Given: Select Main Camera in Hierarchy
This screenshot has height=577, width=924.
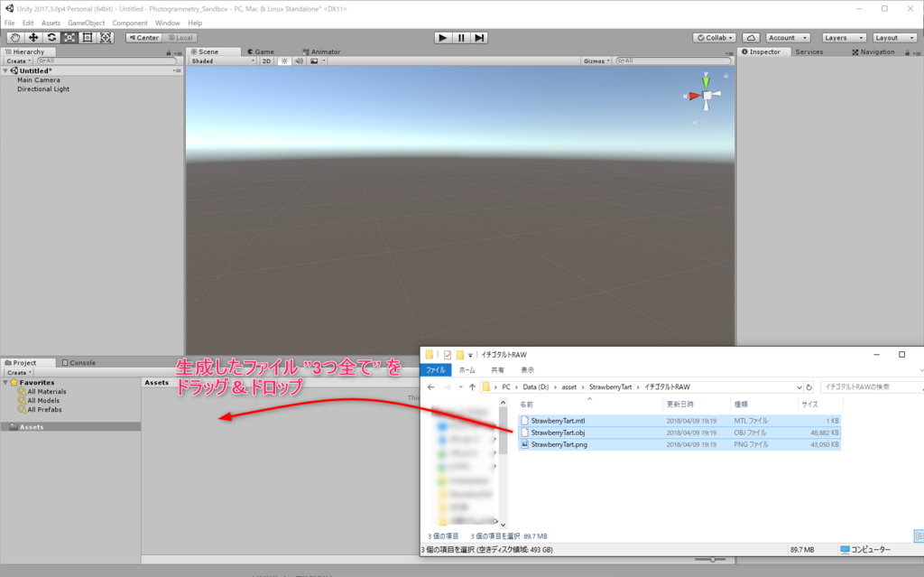Looking at the screenshot, I should [38, 80].
